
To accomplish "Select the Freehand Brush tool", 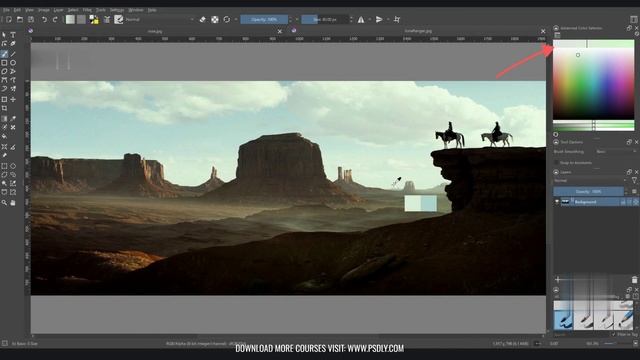I will coord(4,54).
